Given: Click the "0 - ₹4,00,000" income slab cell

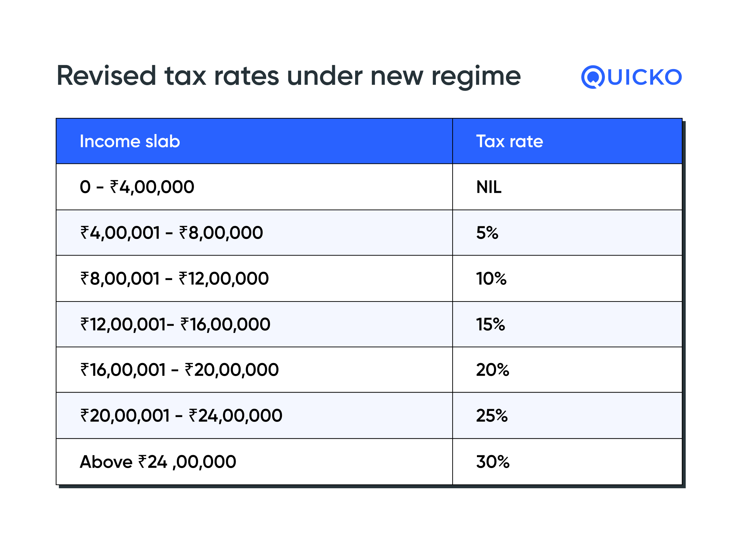Looking at the screenshot, I should [137, 187].
